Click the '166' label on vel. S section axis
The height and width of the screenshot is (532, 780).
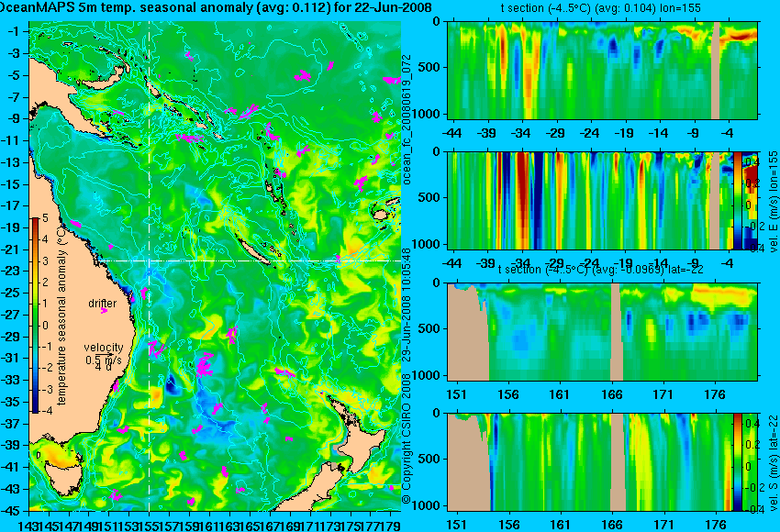click(x=612, y=525)
